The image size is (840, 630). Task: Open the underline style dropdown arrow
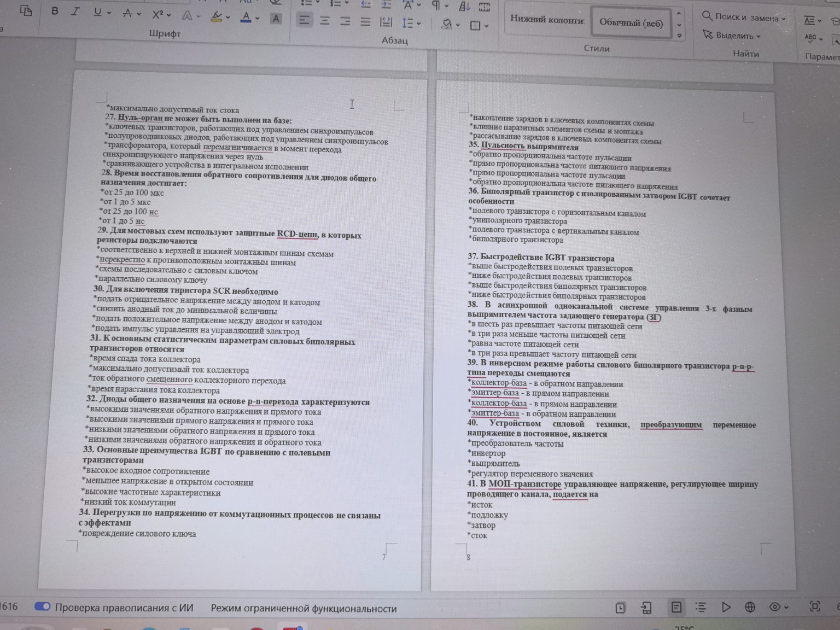109,13
